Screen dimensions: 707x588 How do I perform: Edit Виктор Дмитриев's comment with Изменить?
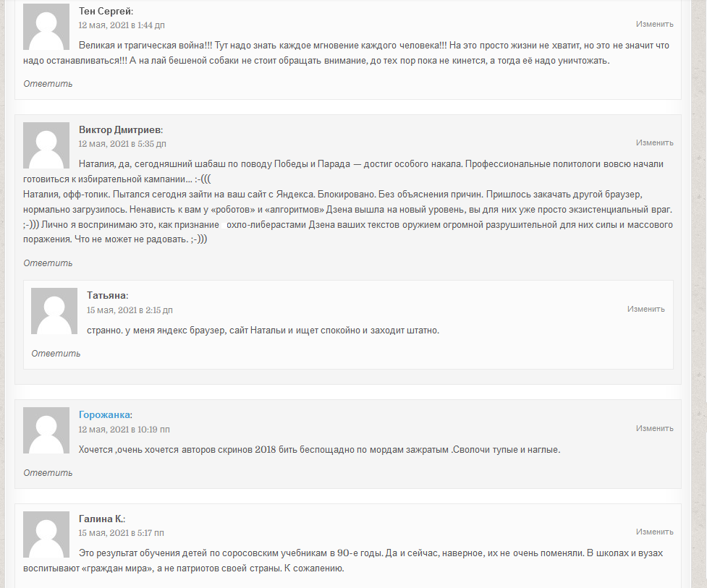(655, 142)
